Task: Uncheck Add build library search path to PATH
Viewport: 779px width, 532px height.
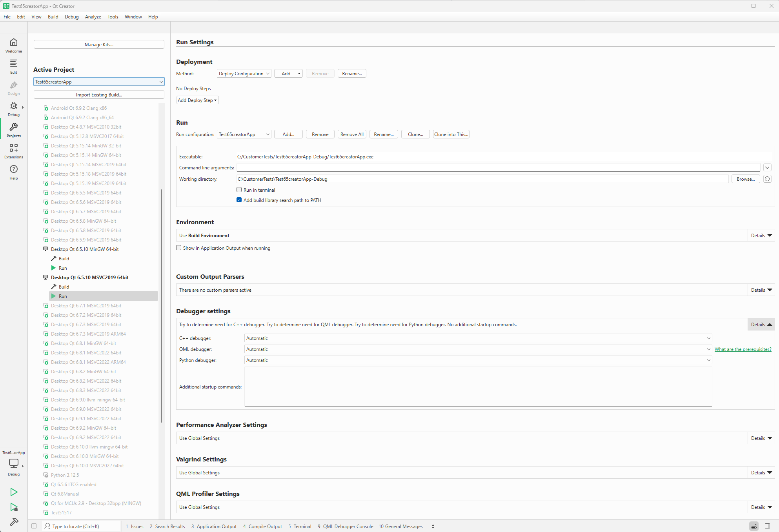Action: tap(239, 200)
